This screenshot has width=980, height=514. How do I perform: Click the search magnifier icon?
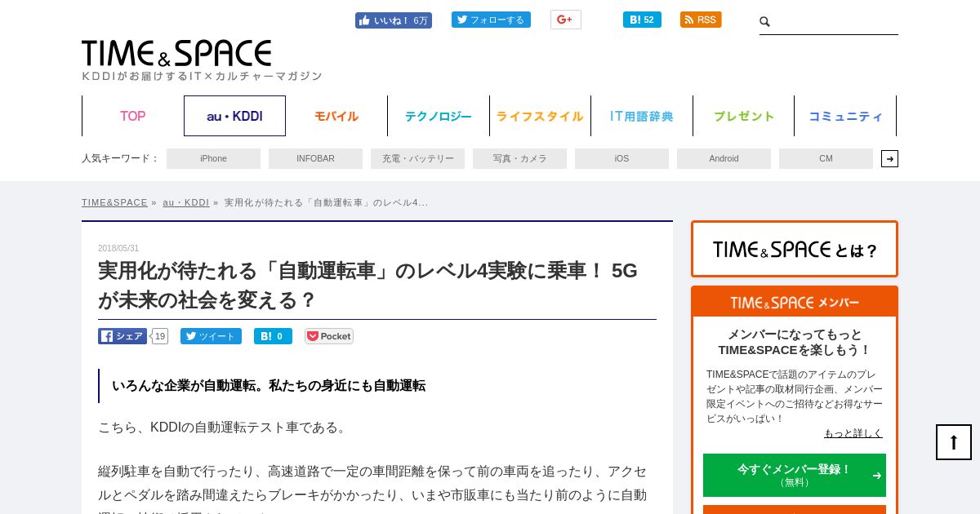tap(765, 22)
